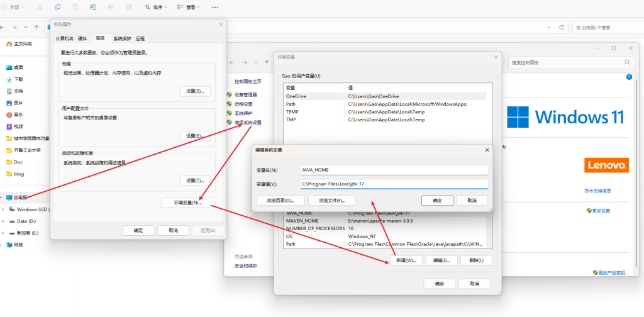This screenshot has width=644, height=317.
Task: Select 此电脑 in the Explorer sidebar
Action: pos(17,197)
